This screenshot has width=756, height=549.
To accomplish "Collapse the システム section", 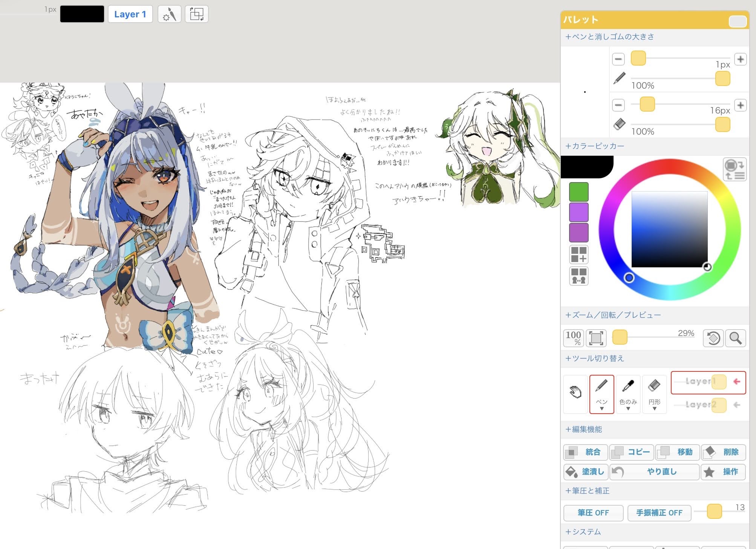I will pyautogui.click(x=583, y=532).
